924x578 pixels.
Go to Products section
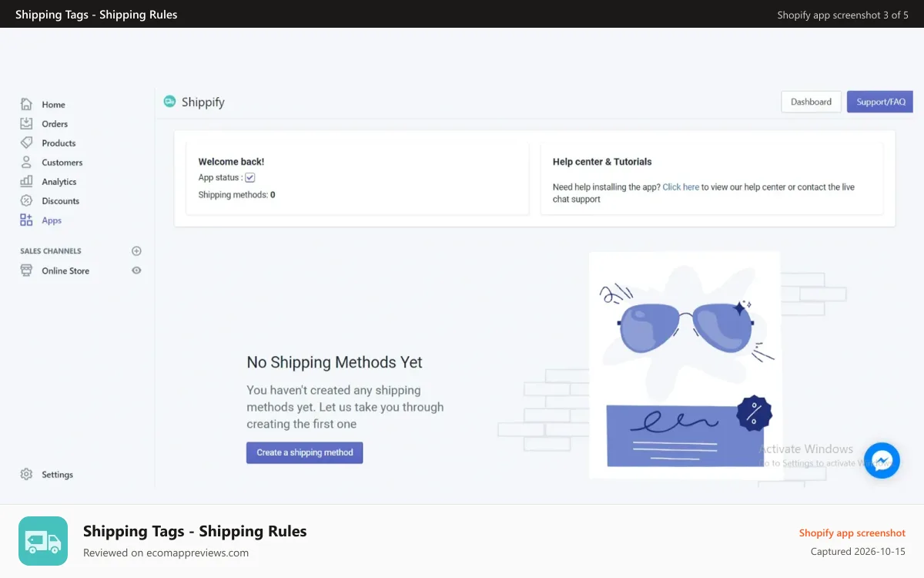pyautogui.click(x=59, y=143)
